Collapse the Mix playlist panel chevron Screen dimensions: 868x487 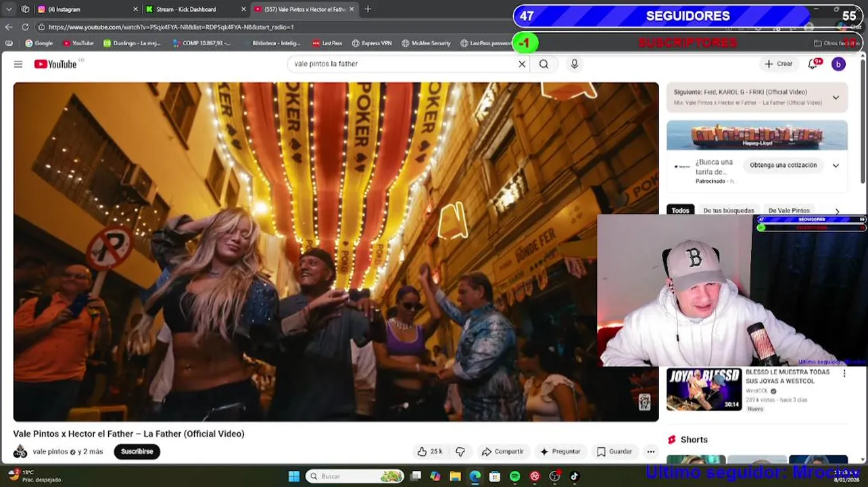tap(836, 97)
